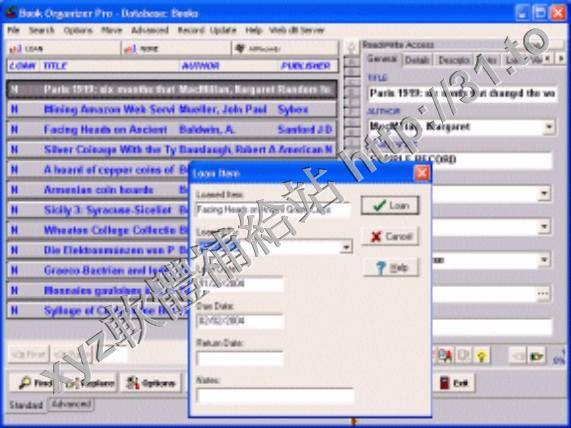Switch to the Standard bottom tab
Screen dimensions: 571x428
pos(26,405)
